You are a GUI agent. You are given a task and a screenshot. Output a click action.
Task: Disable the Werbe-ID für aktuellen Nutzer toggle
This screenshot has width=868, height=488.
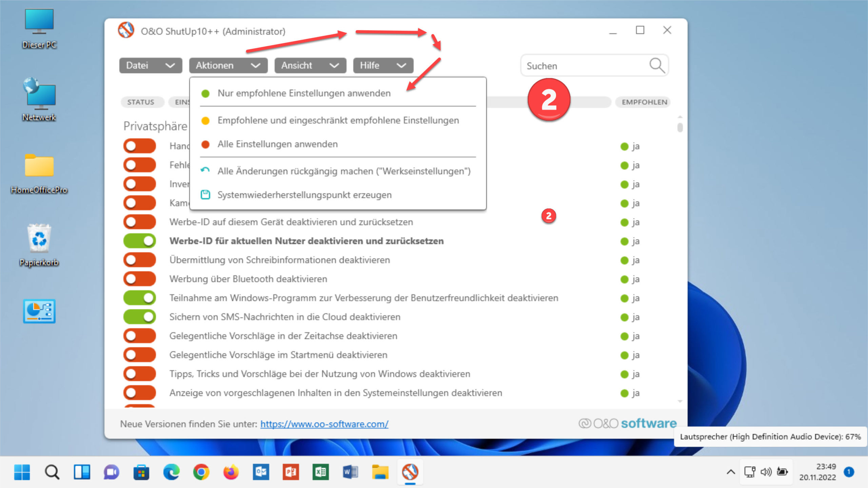(139, 241)
